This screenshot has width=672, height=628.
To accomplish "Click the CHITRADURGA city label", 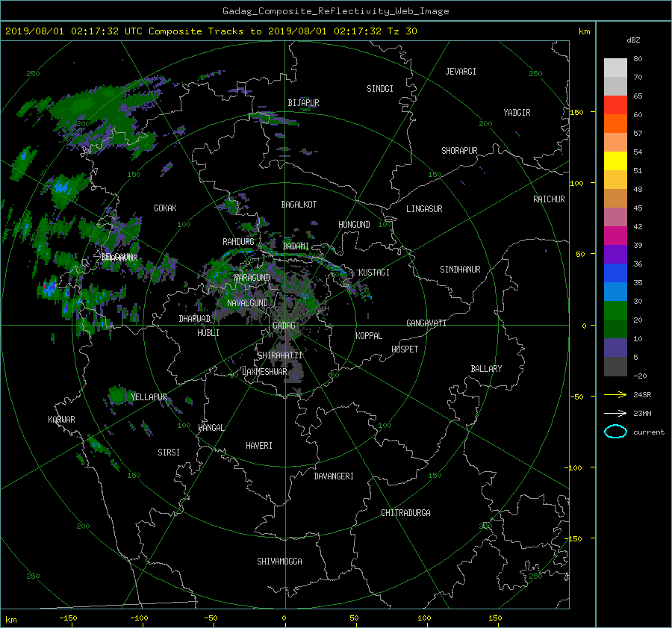I will point(405,513).
